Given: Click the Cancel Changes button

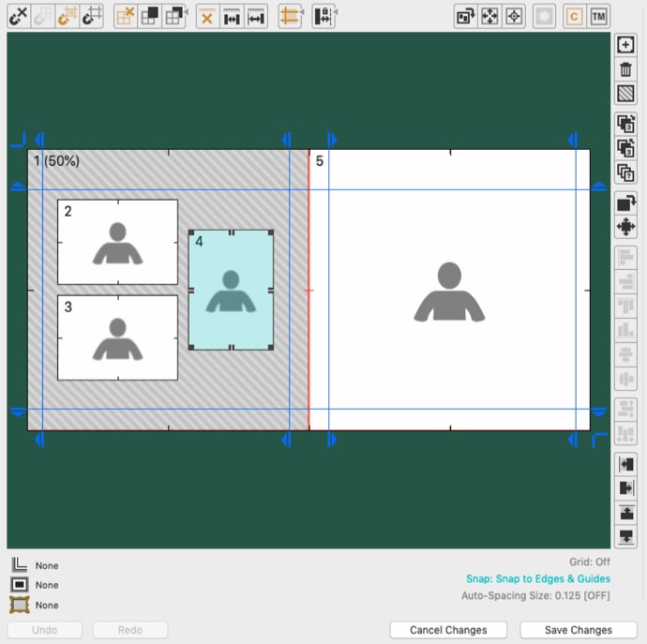Looking at the screenshot, I should click(448, 630).
